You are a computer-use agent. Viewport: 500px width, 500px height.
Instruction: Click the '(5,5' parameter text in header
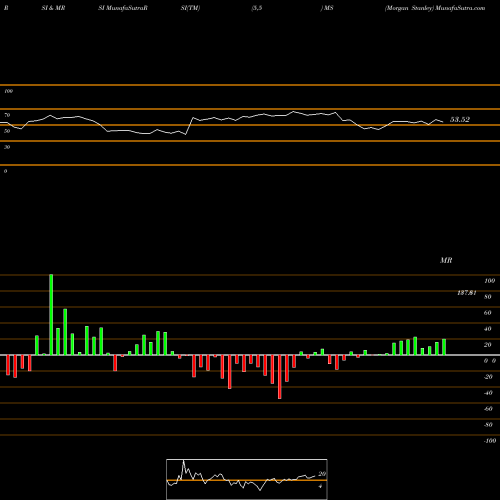click(x=257, y=8)
